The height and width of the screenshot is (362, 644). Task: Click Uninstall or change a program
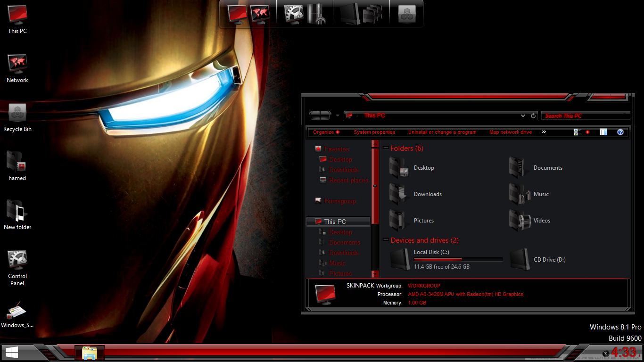442,132
